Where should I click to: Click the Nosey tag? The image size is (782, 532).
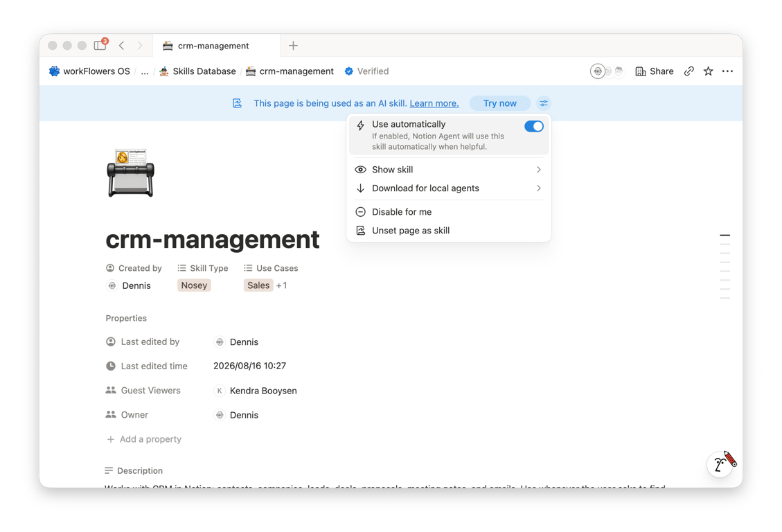point(194,285)
